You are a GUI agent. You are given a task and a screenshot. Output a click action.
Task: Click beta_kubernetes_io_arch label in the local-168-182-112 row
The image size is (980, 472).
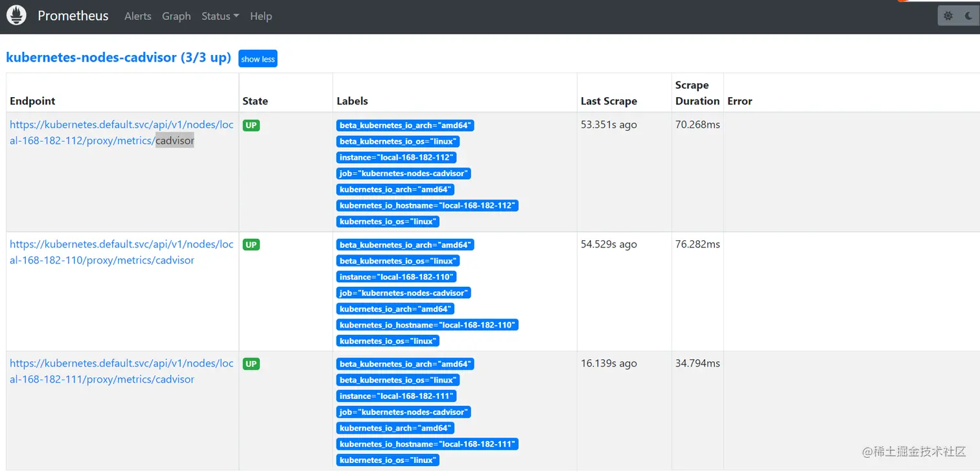pos(405,126)
